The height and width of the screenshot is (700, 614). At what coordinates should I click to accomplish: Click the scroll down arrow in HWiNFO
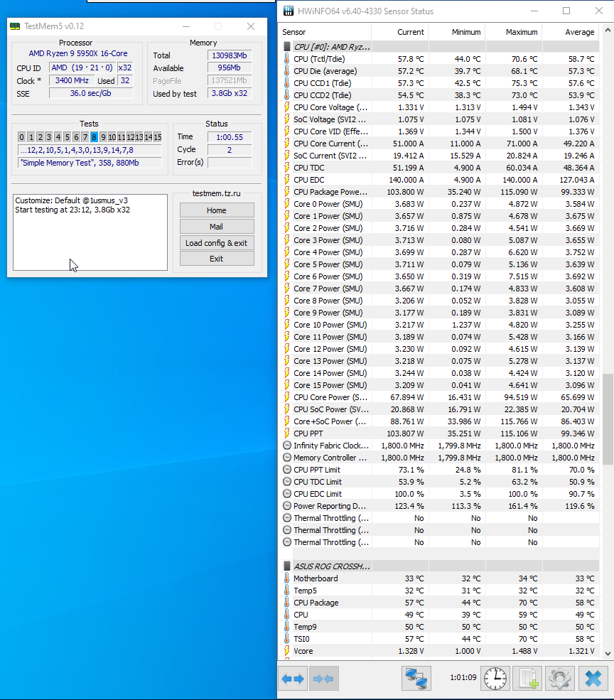(x=608, y=653)
